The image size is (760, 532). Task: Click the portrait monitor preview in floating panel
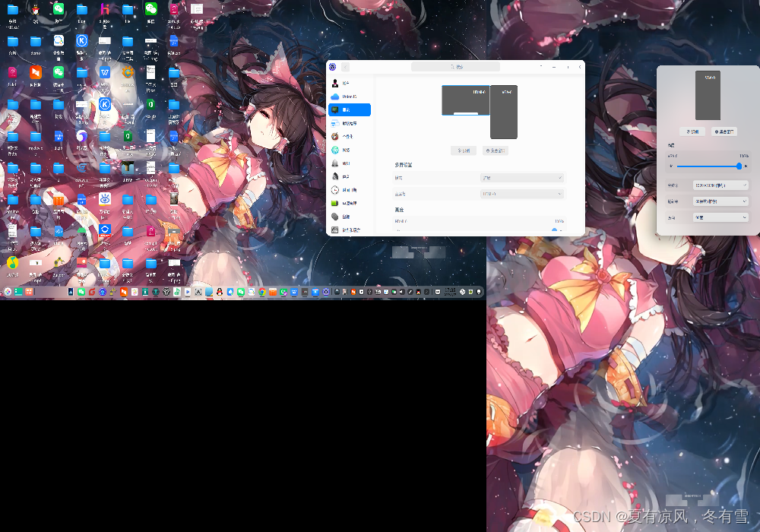[x=708, y=96]
